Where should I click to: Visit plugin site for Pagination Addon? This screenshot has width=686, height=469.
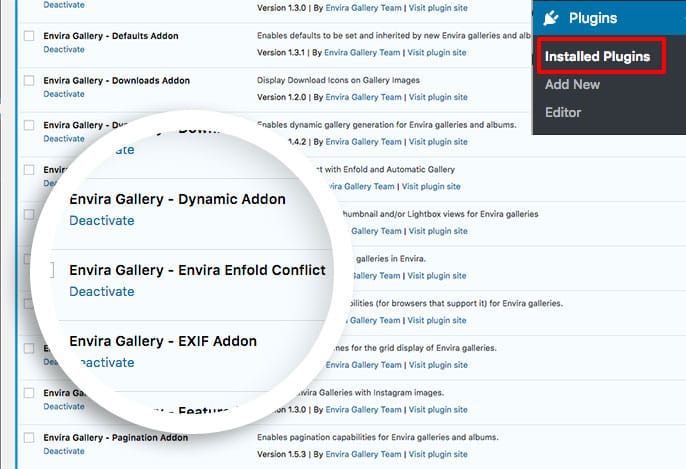tap(437, 455)
